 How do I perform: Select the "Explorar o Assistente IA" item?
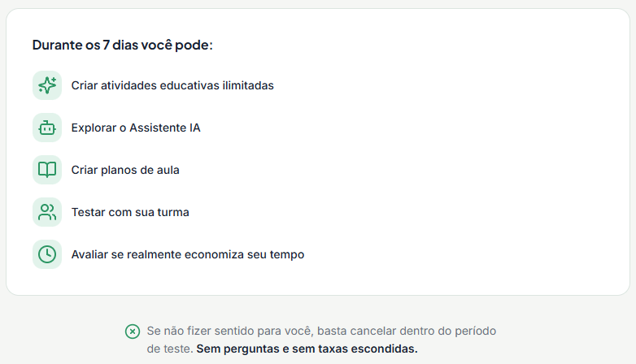[136, 128]
